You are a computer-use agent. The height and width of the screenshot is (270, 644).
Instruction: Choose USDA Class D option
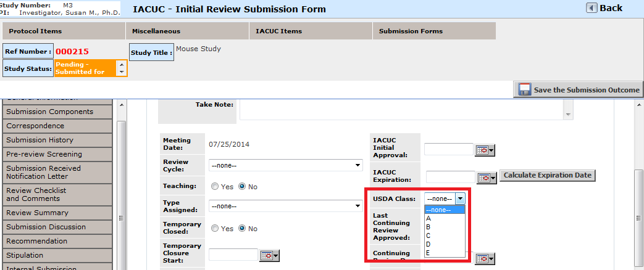pyautogui.click(x=445, y=244)
